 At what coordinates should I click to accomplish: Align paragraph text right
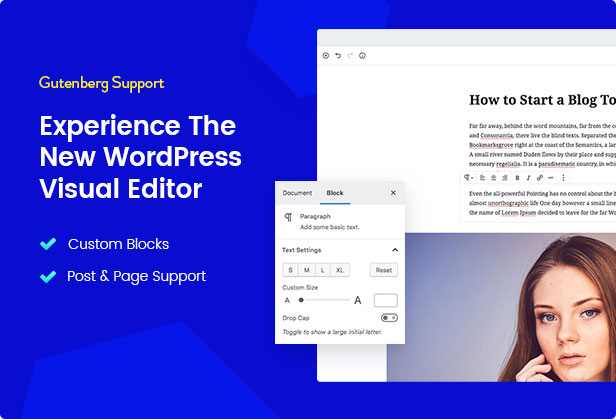tap(505, 177)
